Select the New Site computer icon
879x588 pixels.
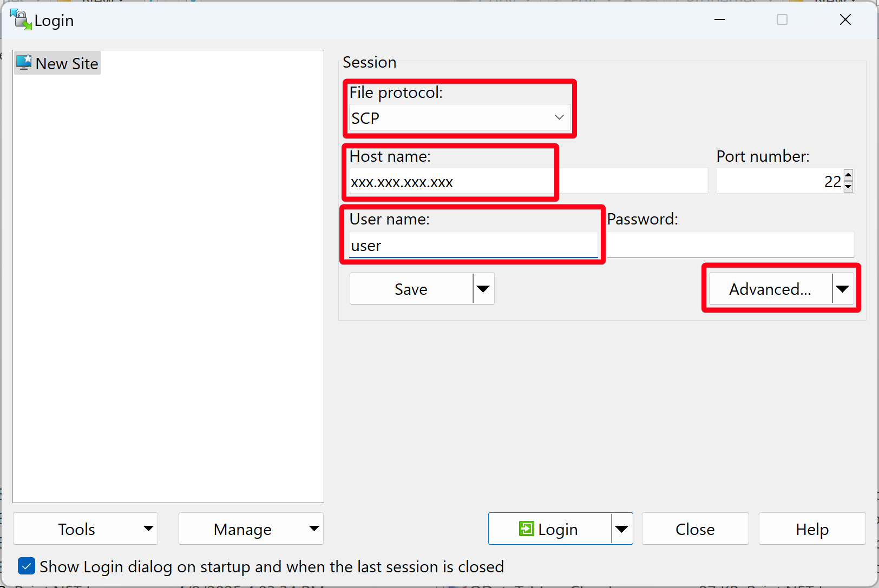[24, 62]
